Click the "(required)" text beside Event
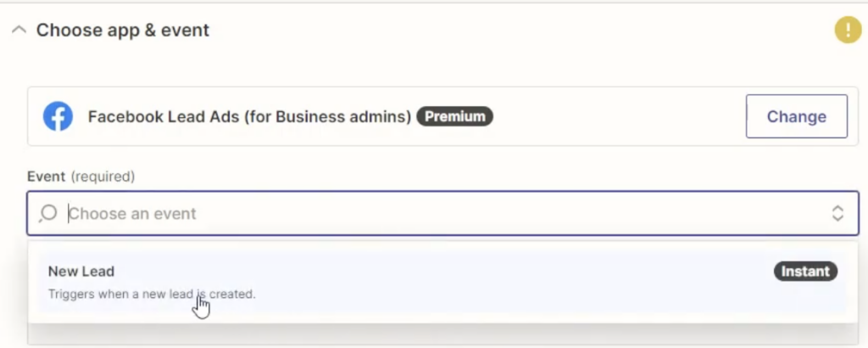The height and width of the screenshot is (348, 868). 103,177
